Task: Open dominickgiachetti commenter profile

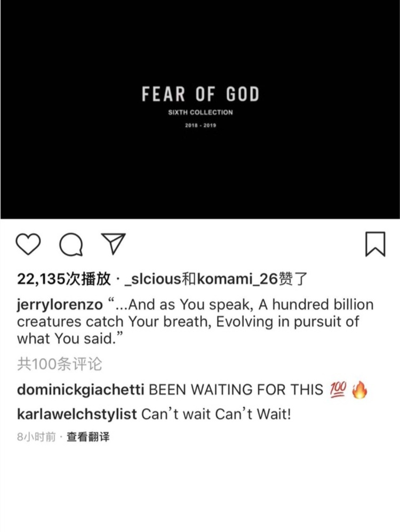Action: [81, 390]
